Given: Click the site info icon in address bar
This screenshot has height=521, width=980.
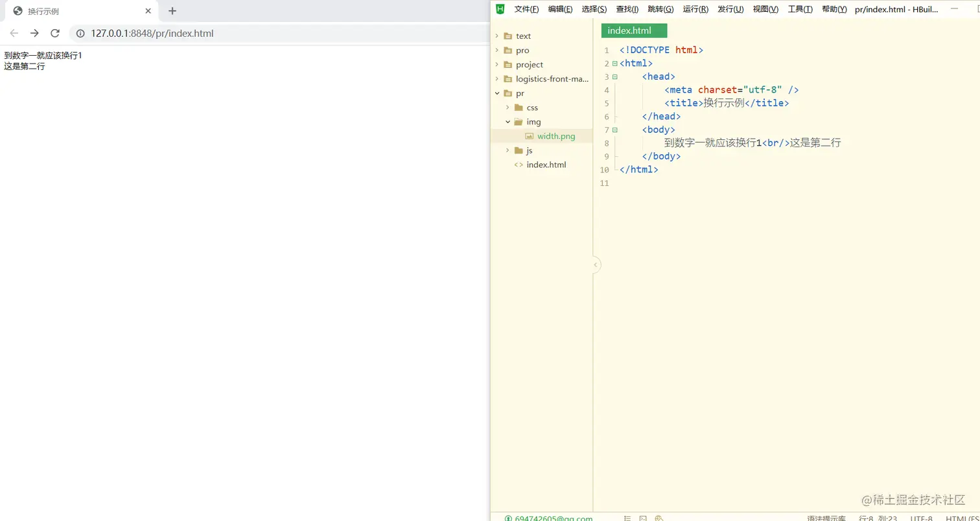Looking at the screenshot, I should click(80, 34).
